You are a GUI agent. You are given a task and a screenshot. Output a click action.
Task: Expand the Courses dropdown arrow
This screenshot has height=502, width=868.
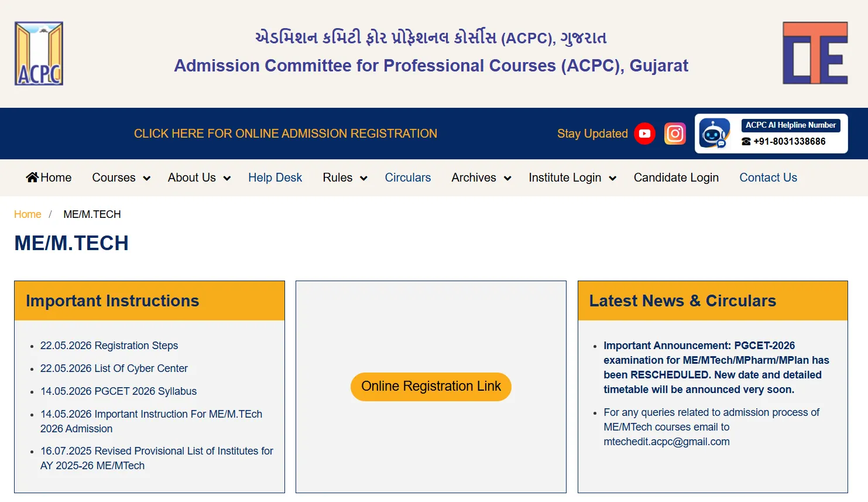147,178
